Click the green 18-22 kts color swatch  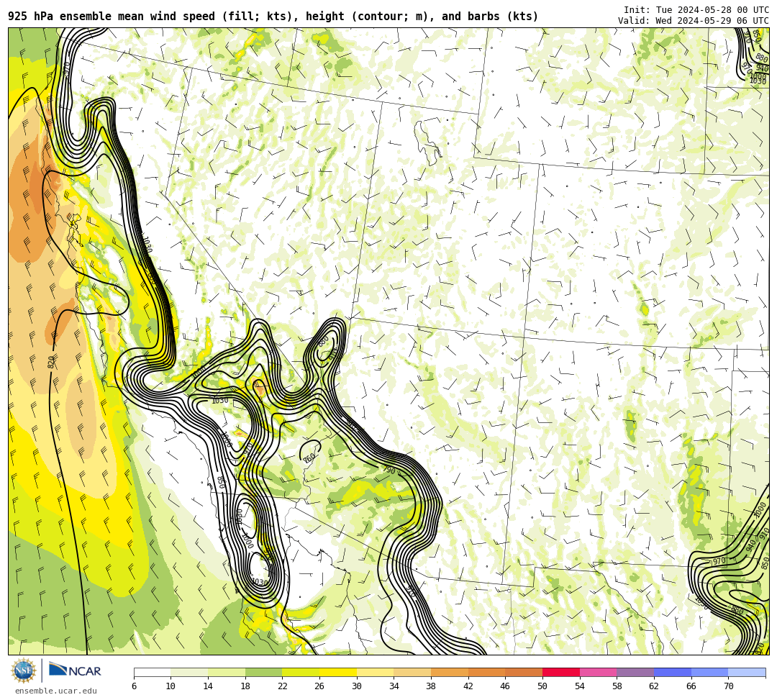click(x=263, y=672)
